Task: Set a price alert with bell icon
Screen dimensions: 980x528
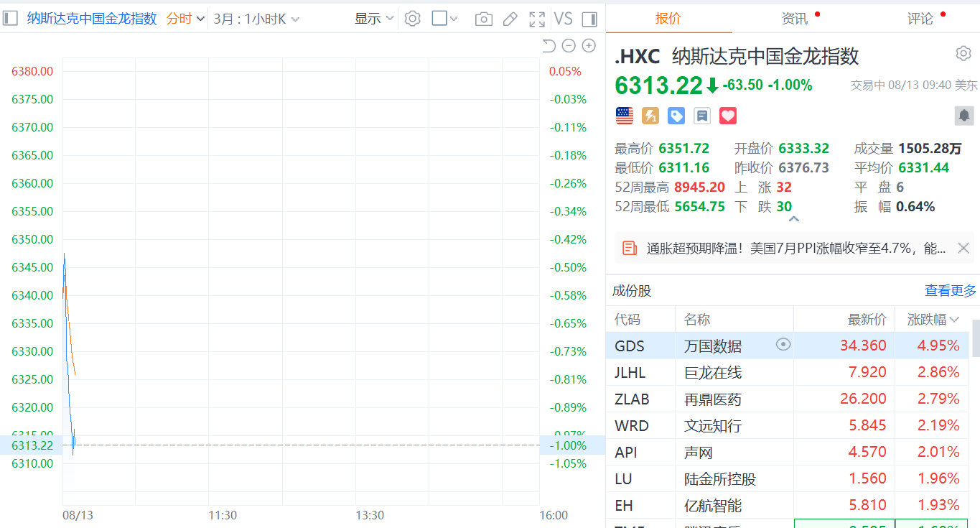Action: pos(964,115)
